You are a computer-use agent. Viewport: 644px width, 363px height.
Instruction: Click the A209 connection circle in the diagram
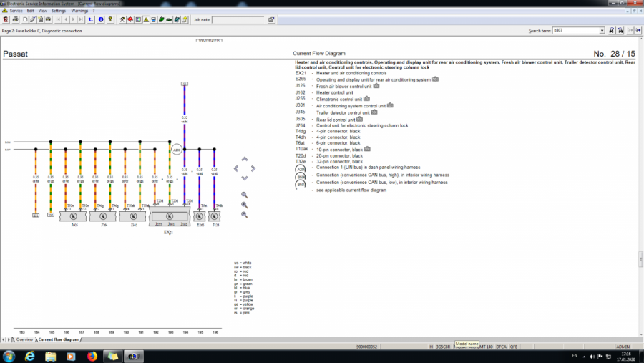tap(177, 150)
